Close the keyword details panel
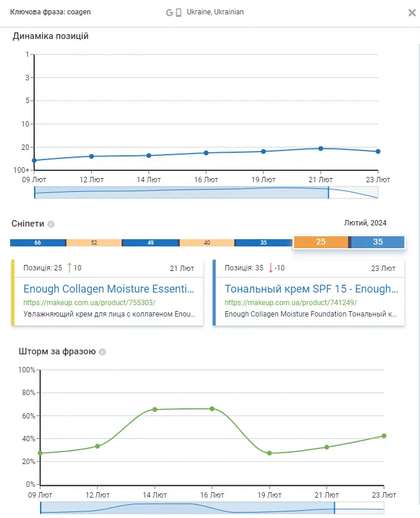 pos(412,13)
